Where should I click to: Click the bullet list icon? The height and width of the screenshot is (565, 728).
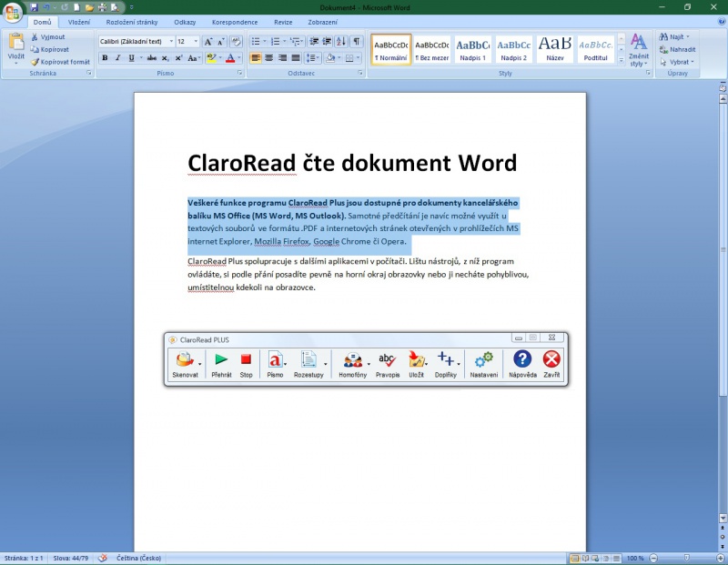256,42
